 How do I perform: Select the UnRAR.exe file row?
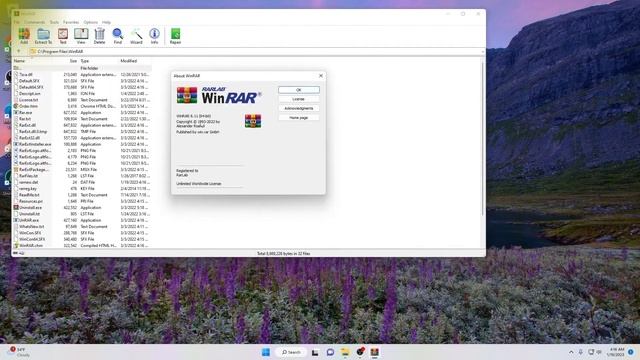(82, 220)
